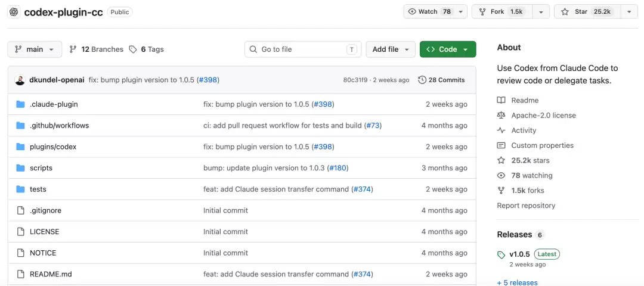Open the Watch notifications dropdown arrow
This screenshot has height=286, width=644.
click(460, 11)
